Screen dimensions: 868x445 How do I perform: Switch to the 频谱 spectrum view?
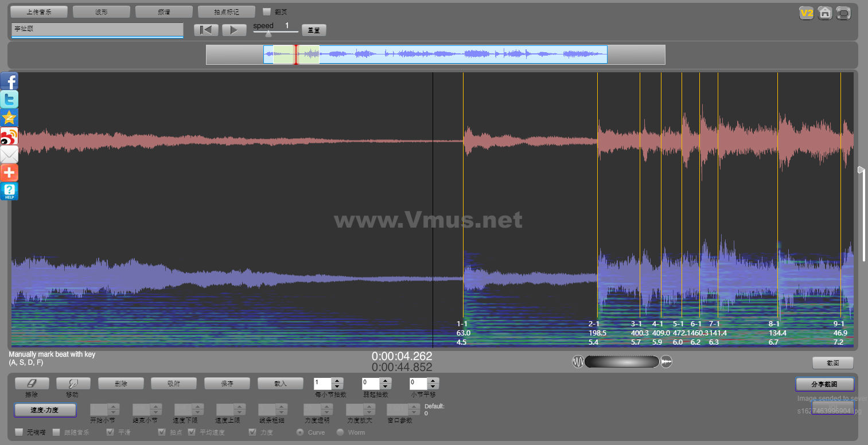(x=164, y=11)
